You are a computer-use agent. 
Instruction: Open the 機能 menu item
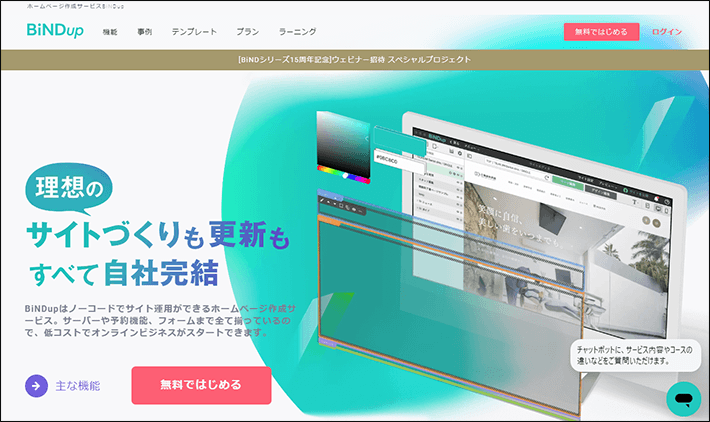[110, 32]
